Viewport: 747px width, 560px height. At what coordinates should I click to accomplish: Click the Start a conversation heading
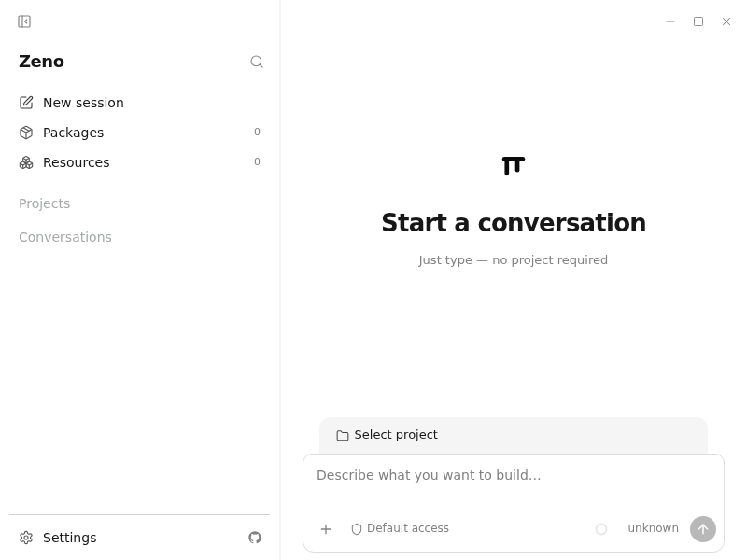click(514, 222)
